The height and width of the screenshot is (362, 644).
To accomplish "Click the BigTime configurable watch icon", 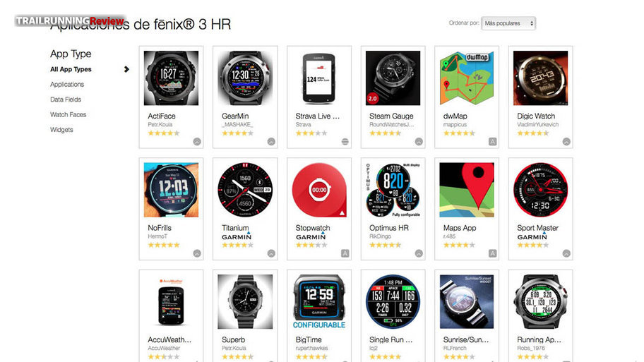I will click(318, 302).
